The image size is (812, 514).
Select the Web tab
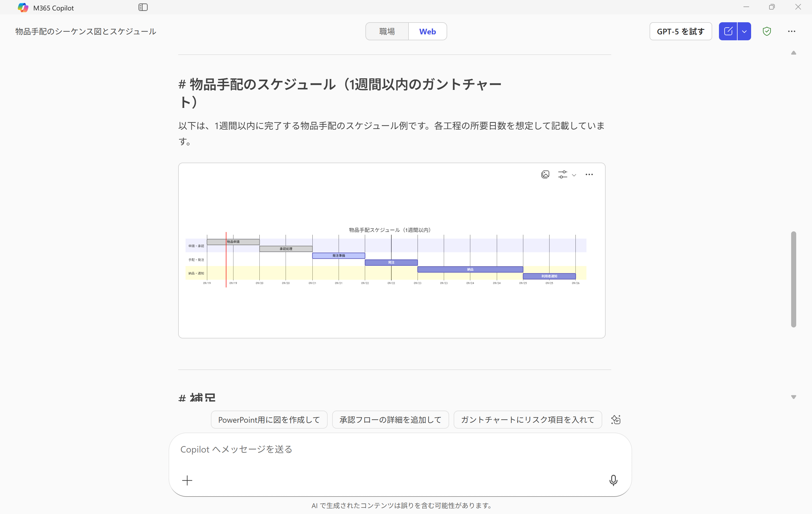[427, 31]
